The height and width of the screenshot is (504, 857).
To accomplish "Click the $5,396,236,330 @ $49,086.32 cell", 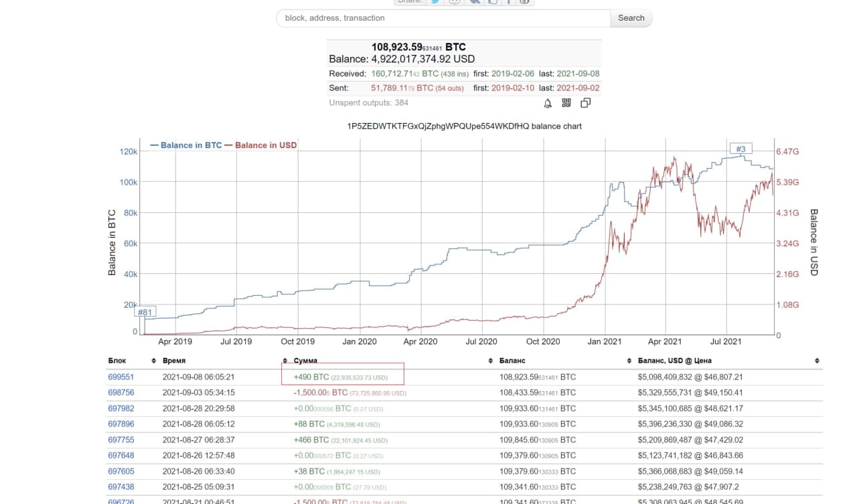I will (690, 424).
